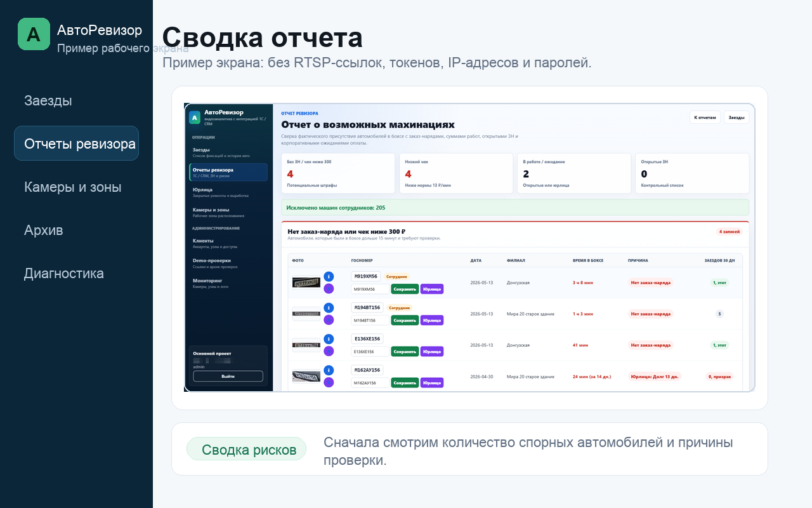Click the blue info icon for M162AY156

tap(329, 370)
